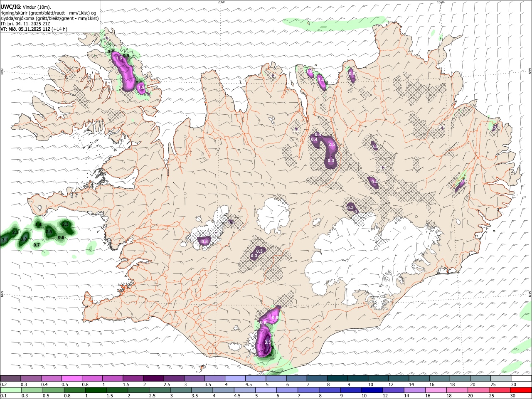Click the dusky purple swatch above 0.2 in the upper legend
The image size is (532, 399).
click(10, 378)
